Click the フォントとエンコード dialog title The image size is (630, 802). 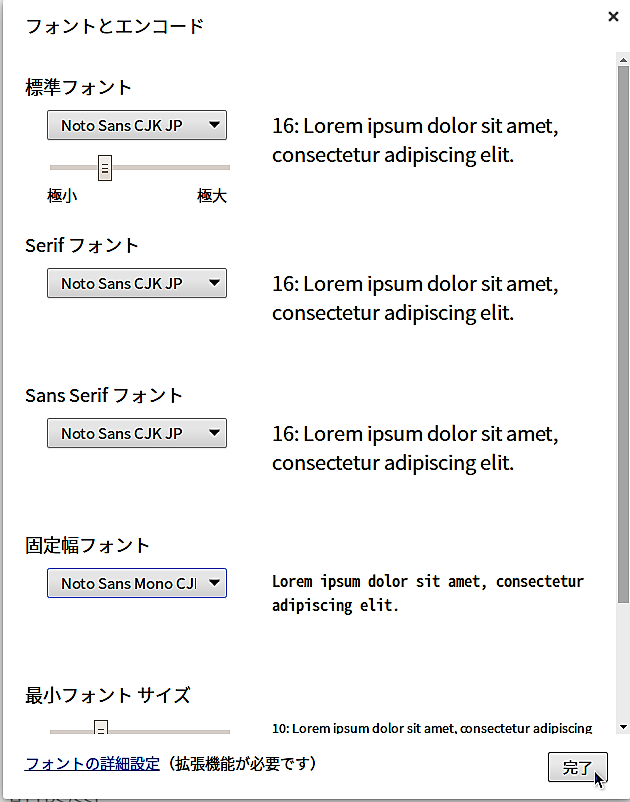[115, 26]
